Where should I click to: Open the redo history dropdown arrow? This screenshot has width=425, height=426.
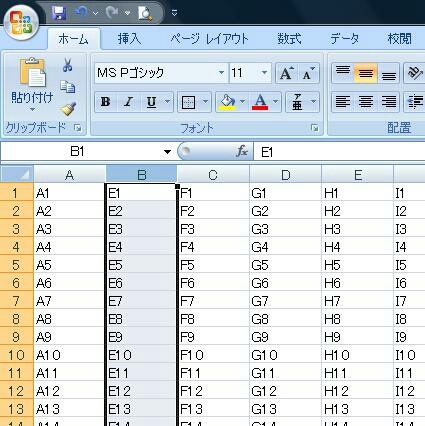[127, 13]
